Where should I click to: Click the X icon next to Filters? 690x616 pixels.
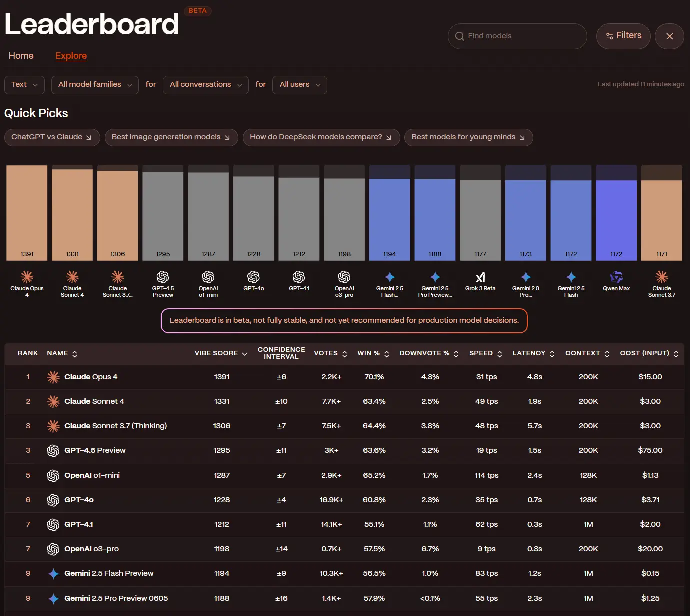click(x=669, y=36)
